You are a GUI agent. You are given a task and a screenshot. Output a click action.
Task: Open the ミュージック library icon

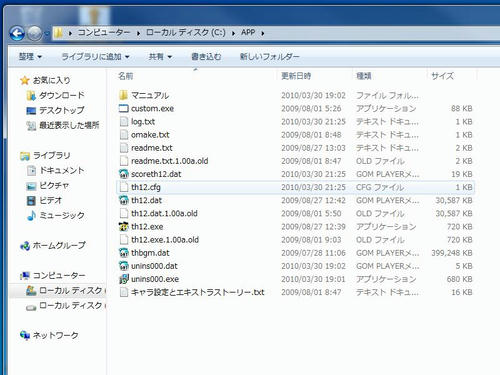pos(31,216)
